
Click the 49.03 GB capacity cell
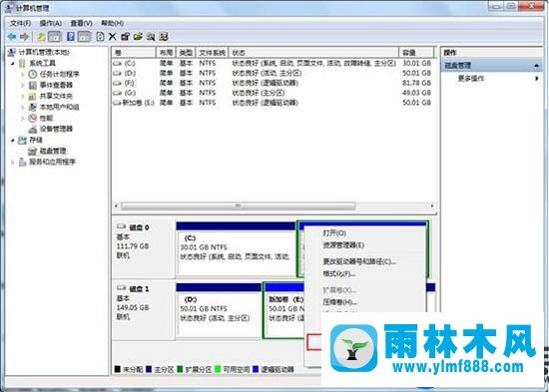[x=416, y=93]
